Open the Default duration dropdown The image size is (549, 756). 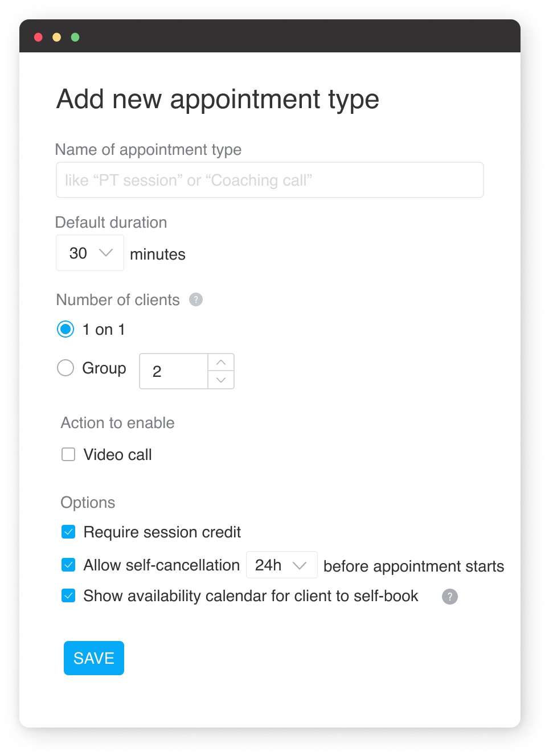point(89,252)
